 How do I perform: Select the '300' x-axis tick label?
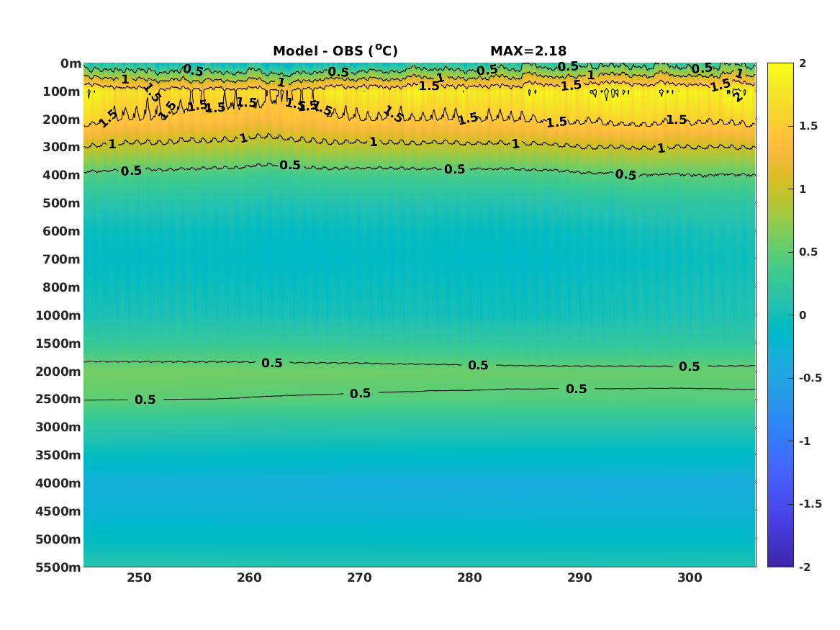690,577
